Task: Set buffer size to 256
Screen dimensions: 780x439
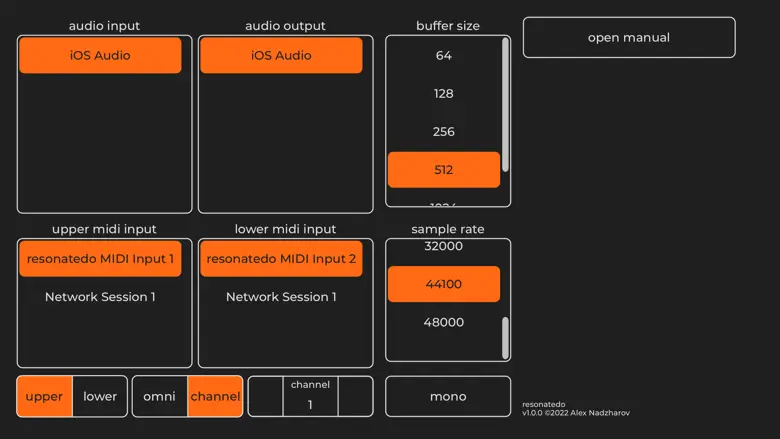Action: click(444, 132)
